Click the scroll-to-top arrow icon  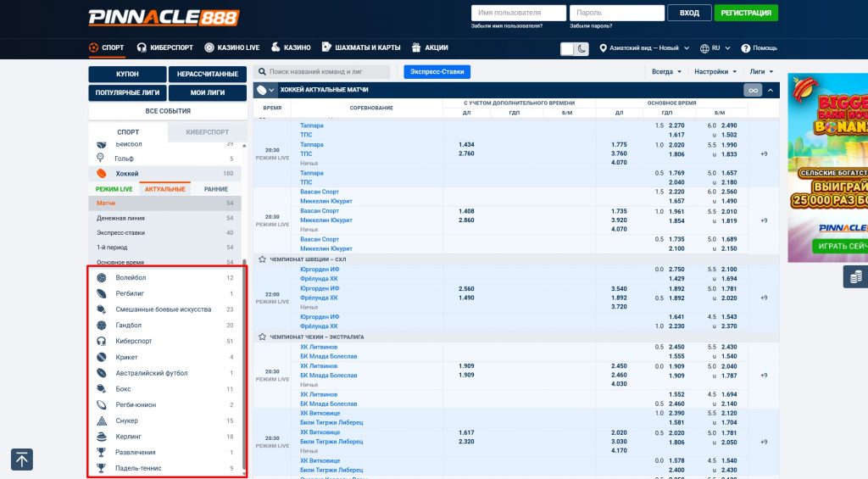pos(22,460)
